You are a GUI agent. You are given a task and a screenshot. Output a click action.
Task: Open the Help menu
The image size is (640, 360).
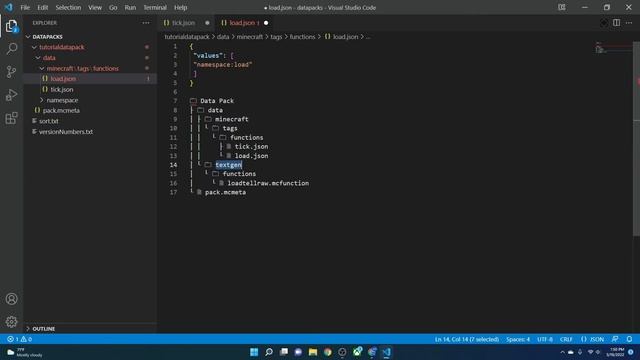pyautogui.click(x=180, y=7)
